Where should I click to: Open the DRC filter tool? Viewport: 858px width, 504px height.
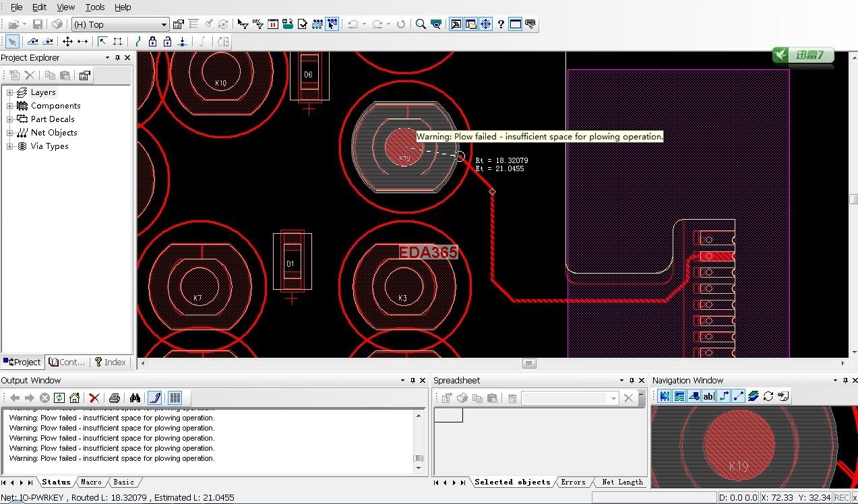[x=257, y=24]
